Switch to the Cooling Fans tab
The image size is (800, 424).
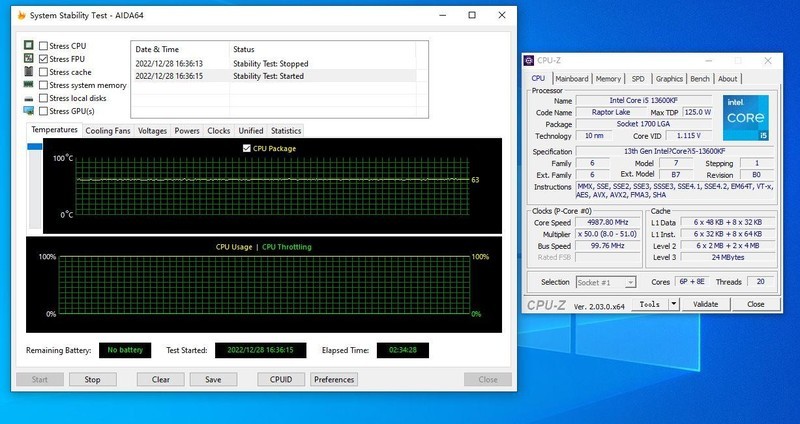coord(108,131)
